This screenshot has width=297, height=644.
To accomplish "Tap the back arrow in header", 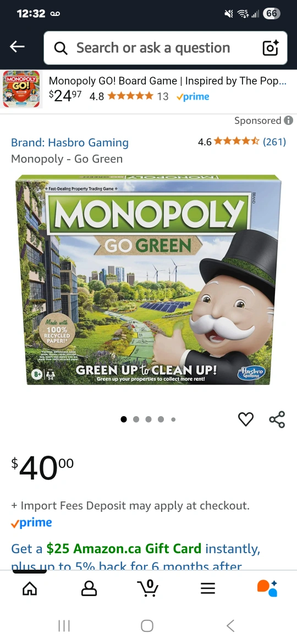I will pyautogui.click(x=17, y=47).
